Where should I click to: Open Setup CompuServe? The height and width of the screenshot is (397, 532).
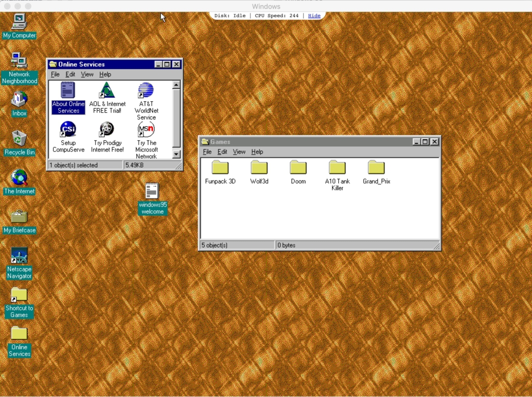point(68,130)
